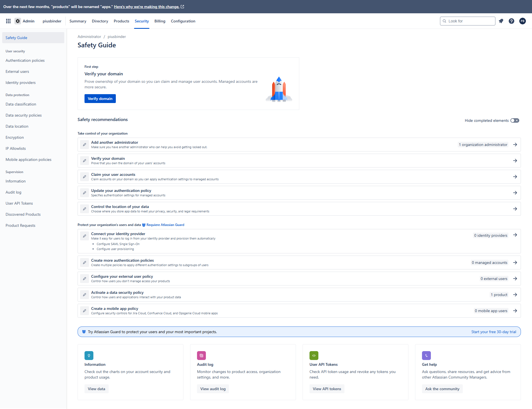Viewport: 532px width, 409px height.
Task: Click pencil icon for Connect your identity provider
Action: click(85, 236)
